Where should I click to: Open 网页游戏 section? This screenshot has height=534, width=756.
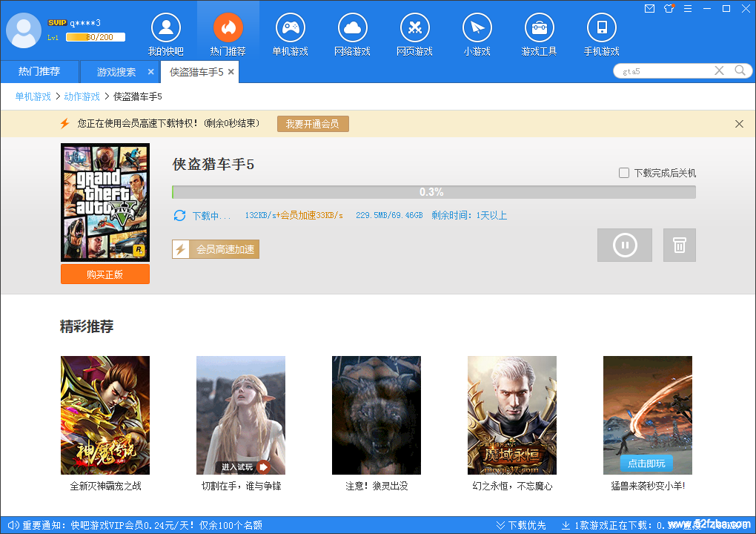[414, 35]
